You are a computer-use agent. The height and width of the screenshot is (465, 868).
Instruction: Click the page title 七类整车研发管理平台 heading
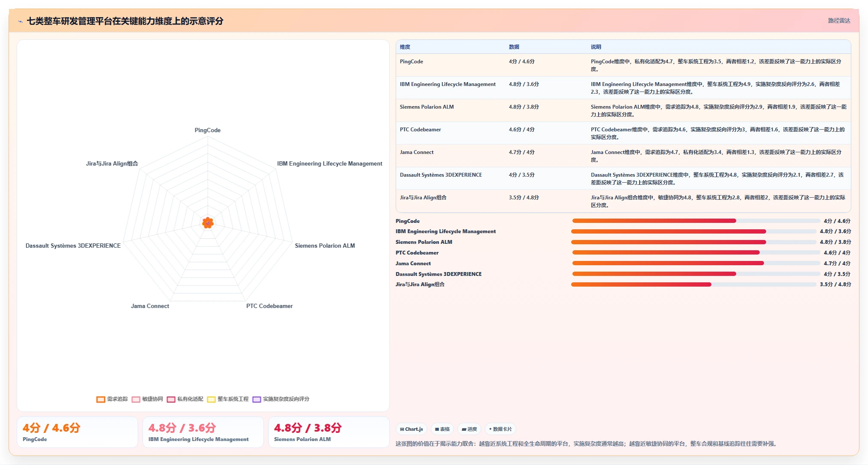coord(125,21)
